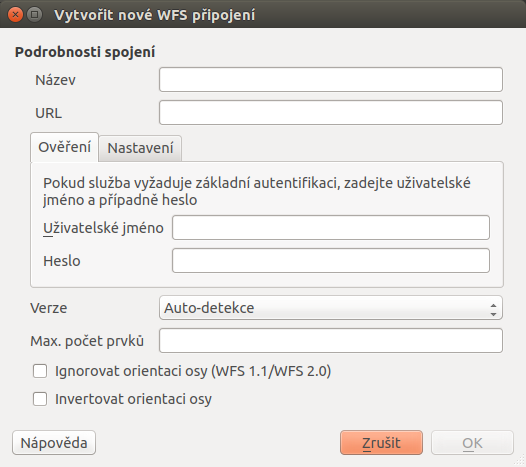
Task: Confirm with the OK button
Action: click(472, 443)
